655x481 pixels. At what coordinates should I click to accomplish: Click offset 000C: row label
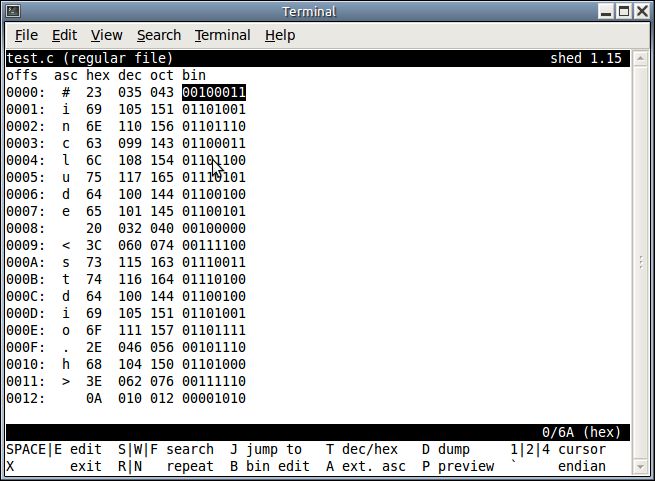click(25, 296)
